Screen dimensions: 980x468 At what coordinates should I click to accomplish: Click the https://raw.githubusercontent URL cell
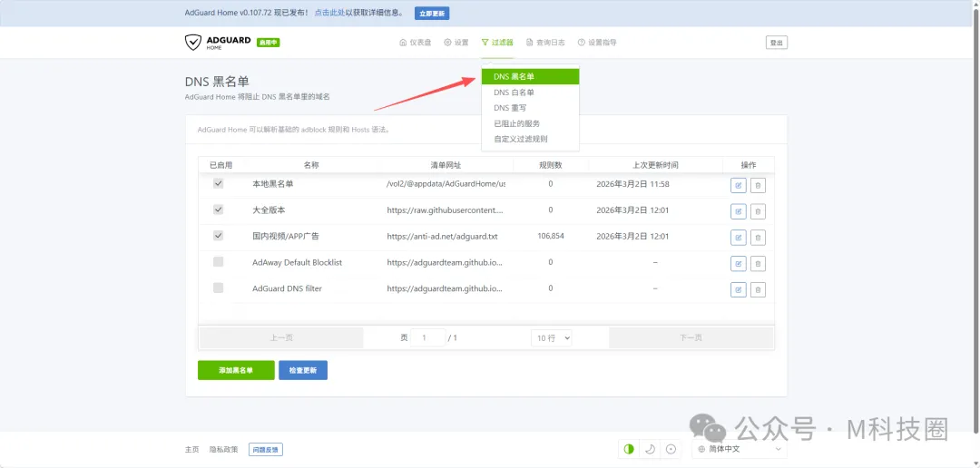pos(445,210)
